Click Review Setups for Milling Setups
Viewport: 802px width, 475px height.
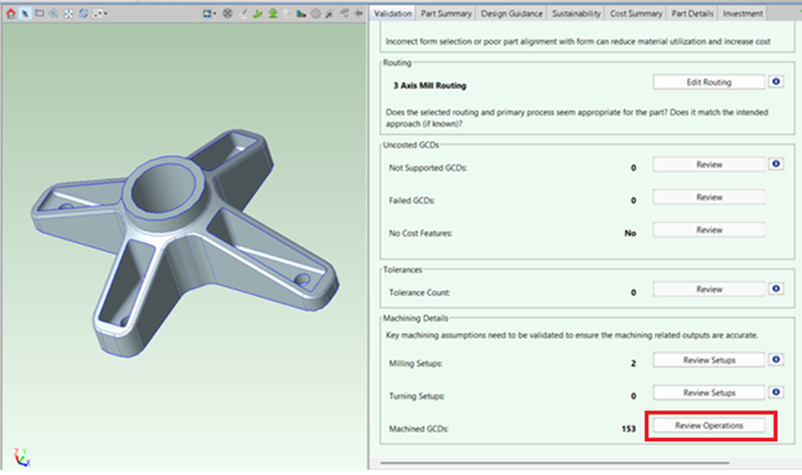pos(708,360)
